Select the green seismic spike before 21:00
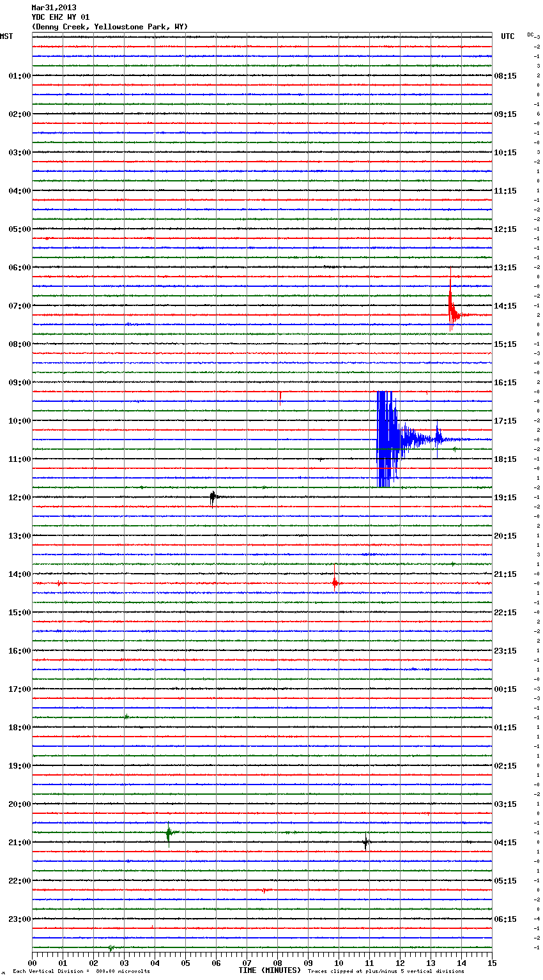This screenshot has height=980, width=543. click(x=169, y=833)
